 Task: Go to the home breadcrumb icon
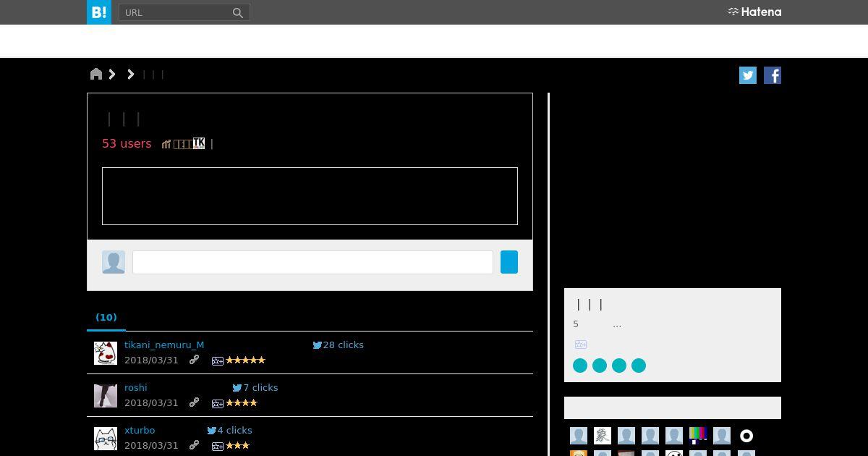click(96, 74)
